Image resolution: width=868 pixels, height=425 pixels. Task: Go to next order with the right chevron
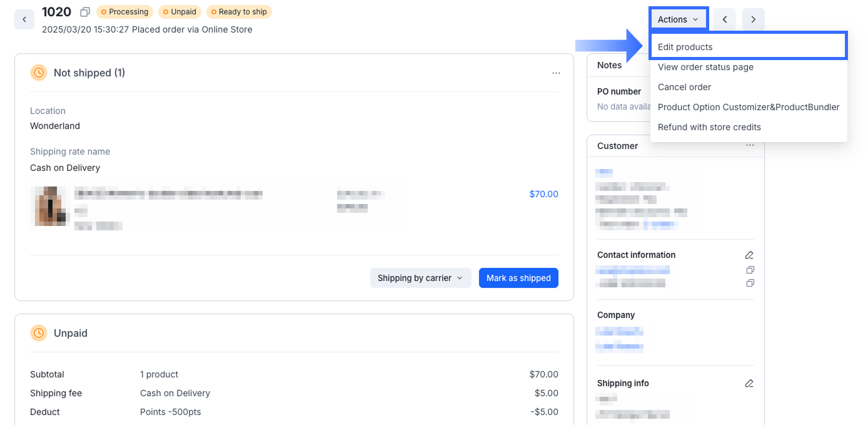pos(753,19)
